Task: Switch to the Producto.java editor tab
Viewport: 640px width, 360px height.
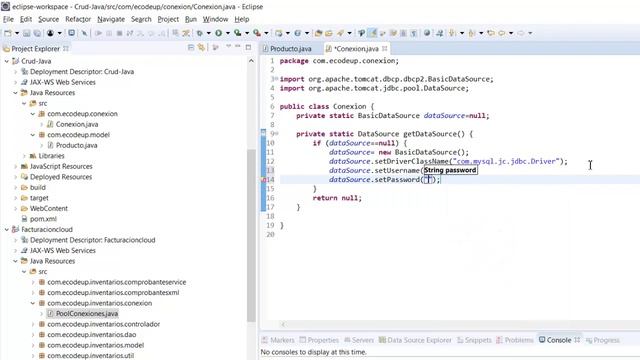Action: 290,49
